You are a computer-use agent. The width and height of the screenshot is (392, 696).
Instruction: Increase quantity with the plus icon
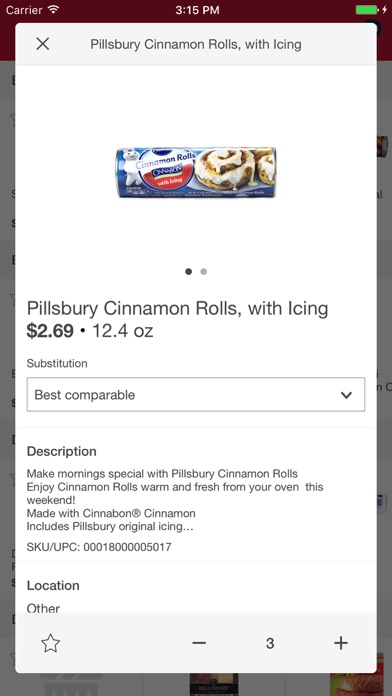click(x=341, y=643)
